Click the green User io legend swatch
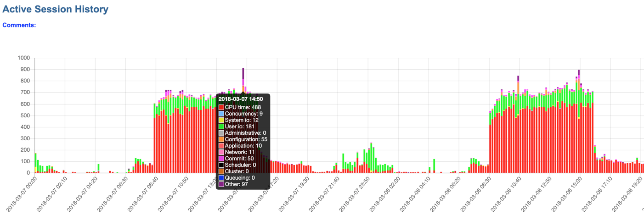The height and width of the screenshot is (220, 644). (221, 126)
